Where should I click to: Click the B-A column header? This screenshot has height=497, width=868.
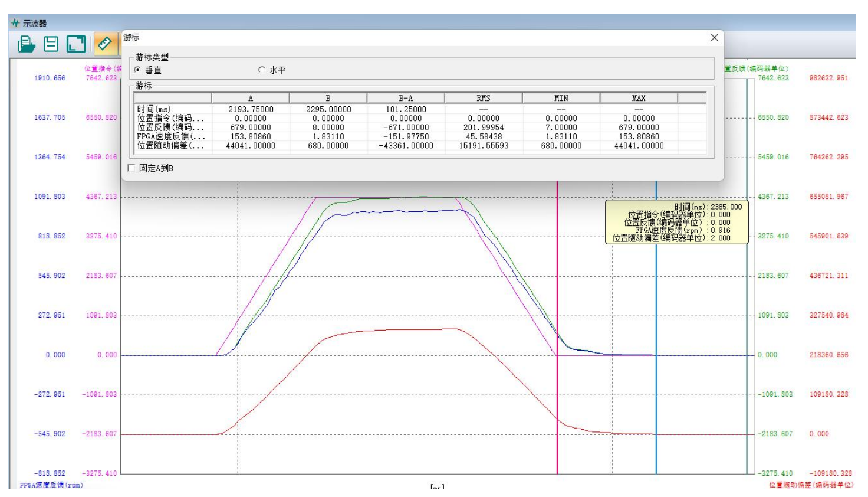tap(406, 98)
